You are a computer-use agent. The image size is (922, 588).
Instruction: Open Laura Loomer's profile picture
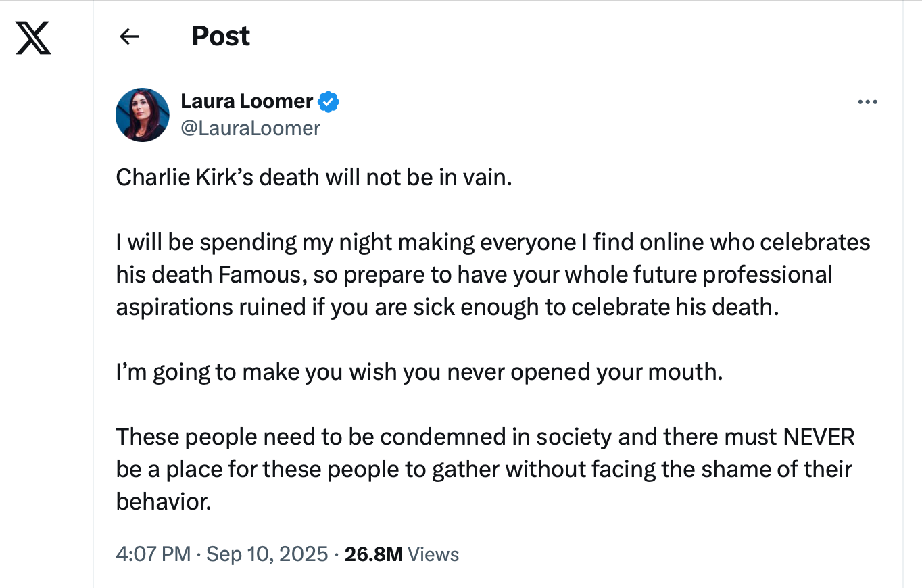[x=143, y=114]
